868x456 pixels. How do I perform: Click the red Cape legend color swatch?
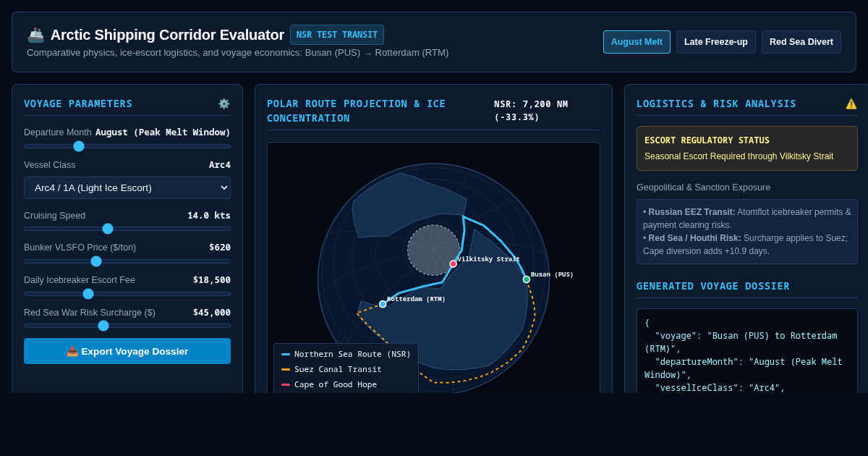click(286, 384)
